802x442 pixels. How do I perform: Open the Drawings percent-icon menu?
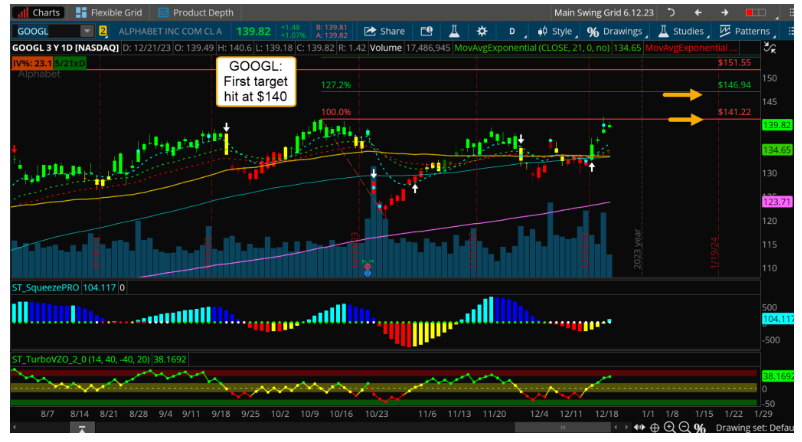613,31
